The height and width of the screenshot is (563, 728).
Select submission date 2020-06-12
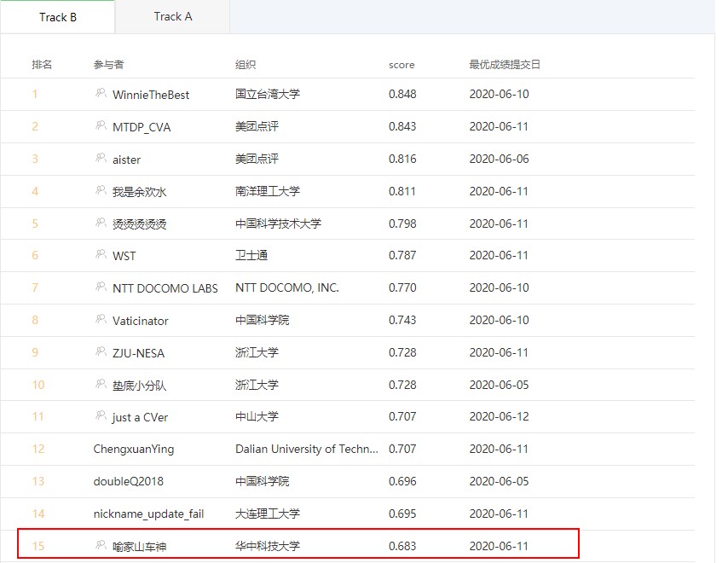click(x=499, y=416)
